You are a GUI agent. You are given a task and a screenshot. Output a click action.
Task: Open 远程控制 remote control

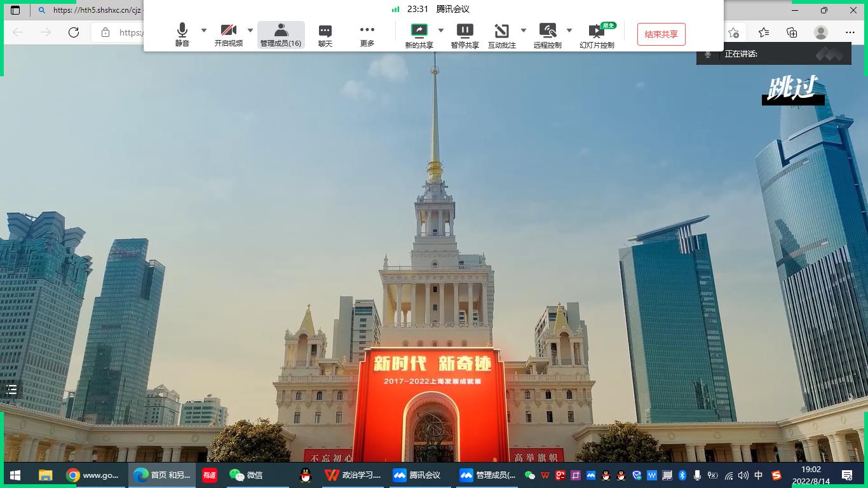pyautogui.click(x=547, y=34)
